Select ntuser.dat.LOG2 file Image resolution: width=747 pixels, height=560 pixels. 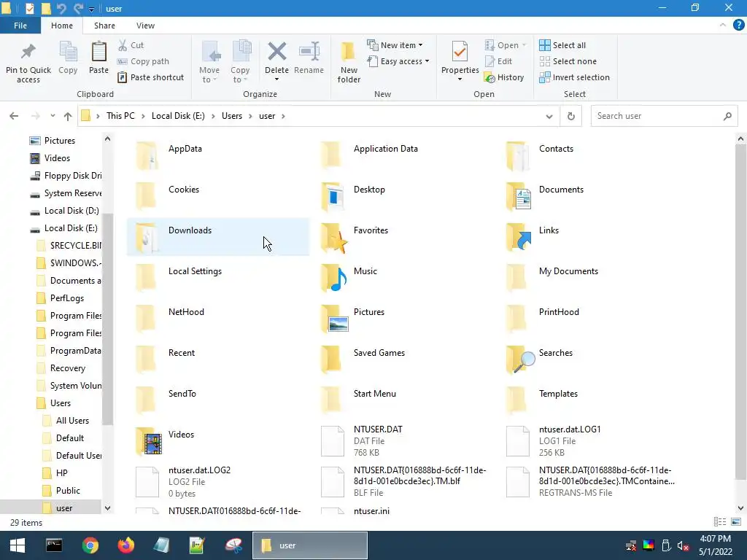coord(218,482)
